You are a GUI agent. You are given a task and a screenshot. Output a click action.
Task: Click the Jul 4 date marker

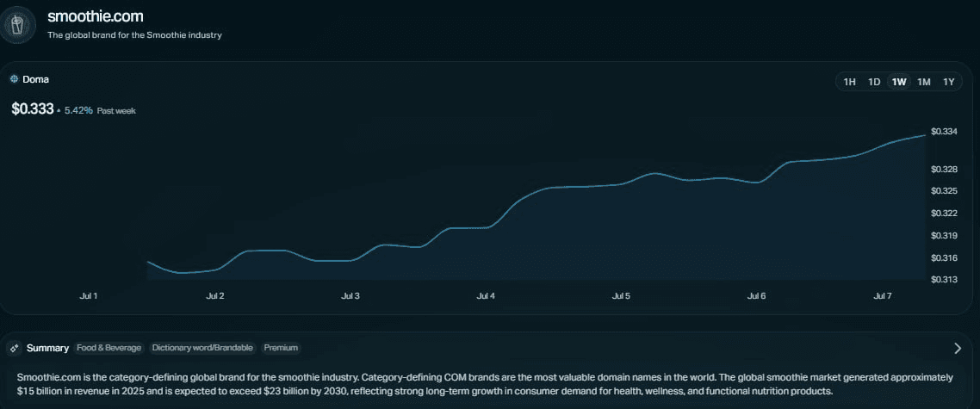point(486,296)
